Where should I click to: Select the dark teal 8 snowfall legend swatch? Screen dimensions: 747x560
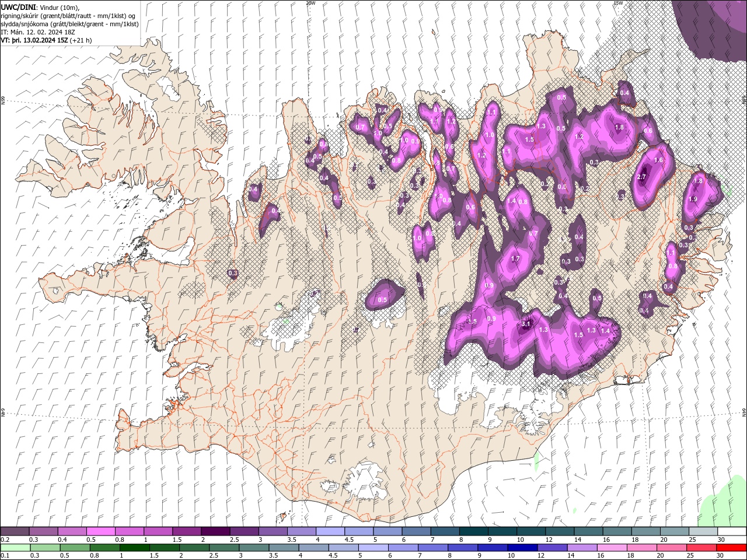pos(474,531)
